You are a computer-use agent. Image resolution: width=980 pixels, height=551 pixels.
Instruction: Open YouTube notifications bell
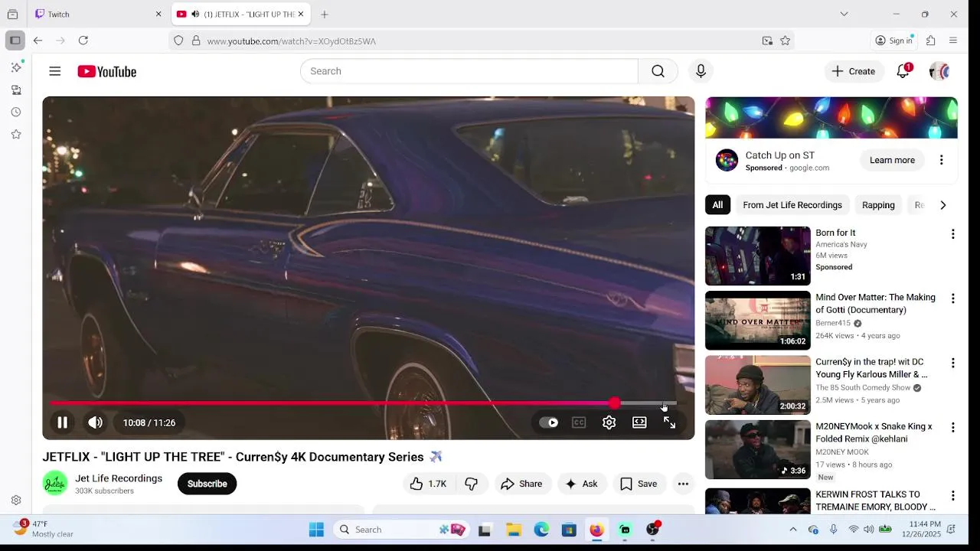click(x=903, y=71)
